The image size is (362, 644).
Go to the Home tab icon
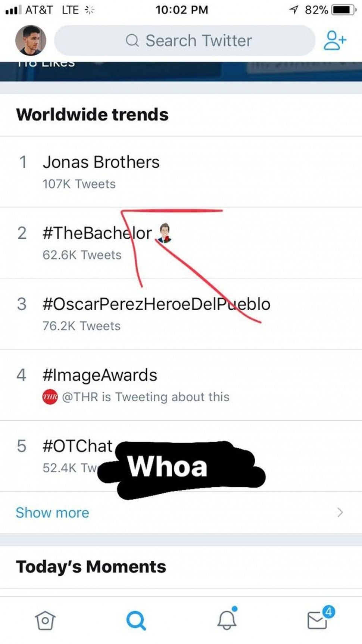[45, 620]
